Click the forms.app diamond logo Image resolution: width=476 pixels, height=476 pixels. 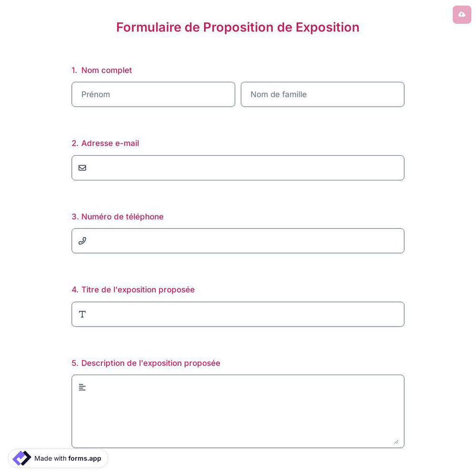(x=22, y=458)
